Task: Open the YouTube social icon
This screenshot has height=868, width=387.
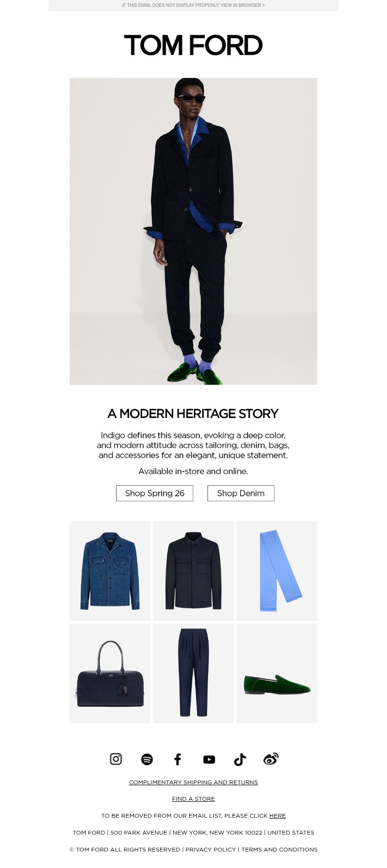Action: click(209, 759)
